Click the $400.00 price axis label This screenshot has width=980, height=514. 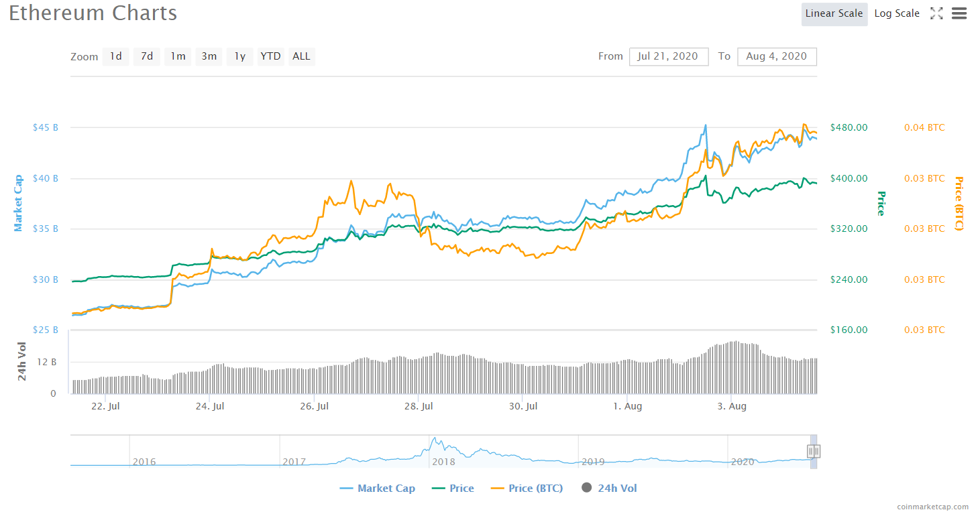[x=849, y=178]
